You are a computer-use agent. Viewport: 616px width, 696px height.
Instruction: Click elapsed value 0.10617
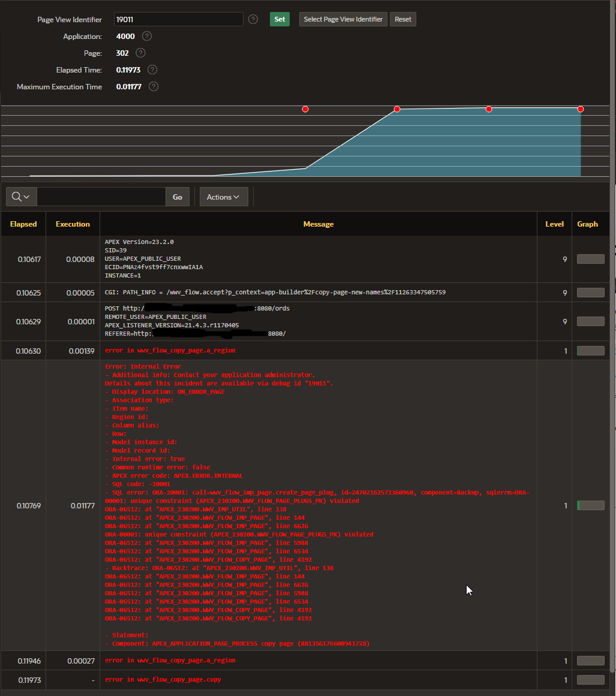pos(29,259)
